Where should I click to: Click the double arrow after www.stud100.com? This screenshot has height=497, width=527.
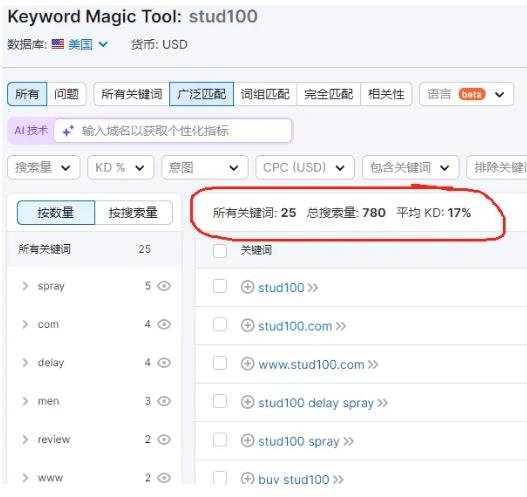[373, 365]
